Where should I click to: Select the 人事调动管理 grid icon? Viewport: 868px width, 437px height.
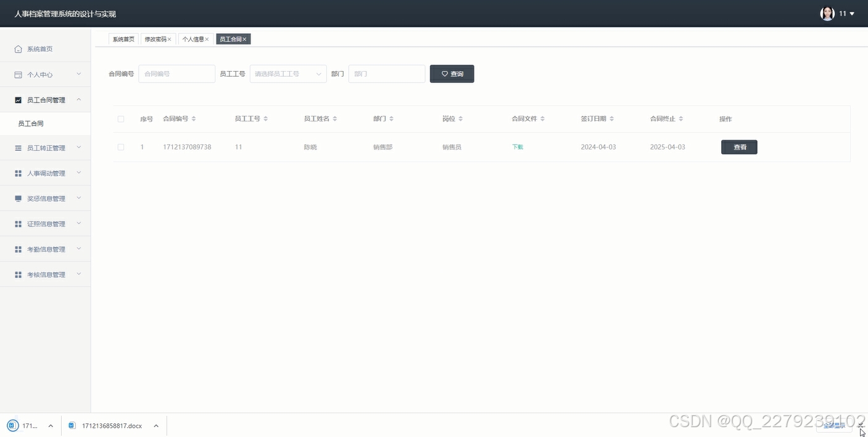point(18,173)
